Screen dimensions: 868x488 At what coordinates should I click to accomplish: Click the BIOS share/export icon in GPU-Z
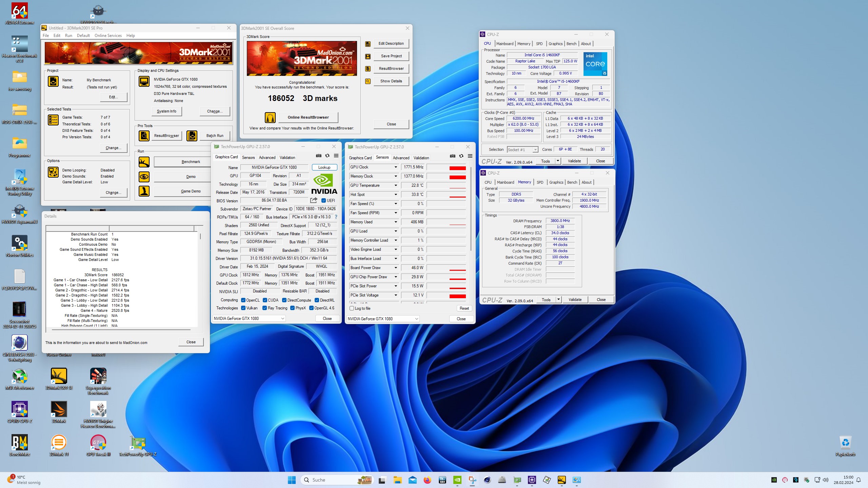(x=314, y=200)
